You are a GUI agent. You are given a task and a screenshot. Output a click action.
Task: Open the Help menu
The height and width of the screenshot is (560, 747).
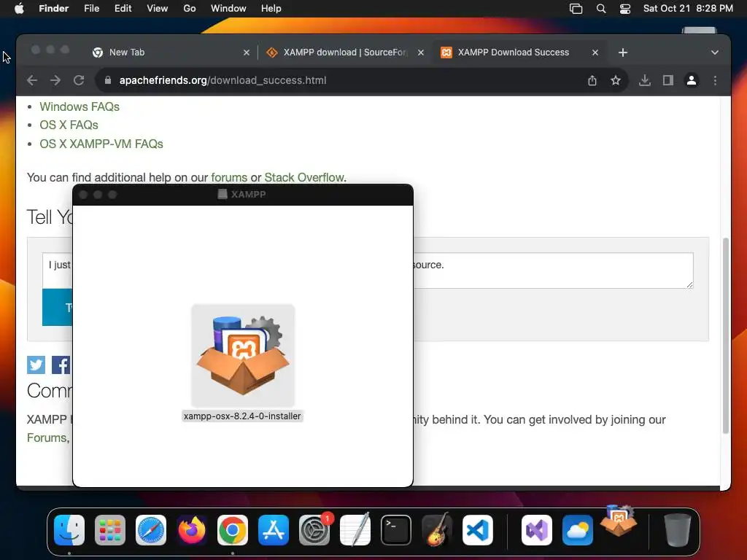point(271,9)
